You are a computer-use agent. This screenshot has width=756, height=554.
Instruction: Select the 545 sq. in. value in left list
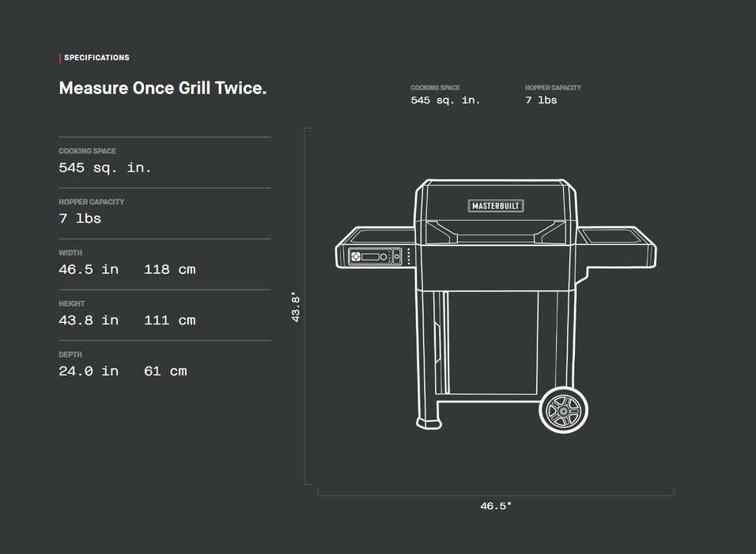pyautogui.click(x=105, y=168)
